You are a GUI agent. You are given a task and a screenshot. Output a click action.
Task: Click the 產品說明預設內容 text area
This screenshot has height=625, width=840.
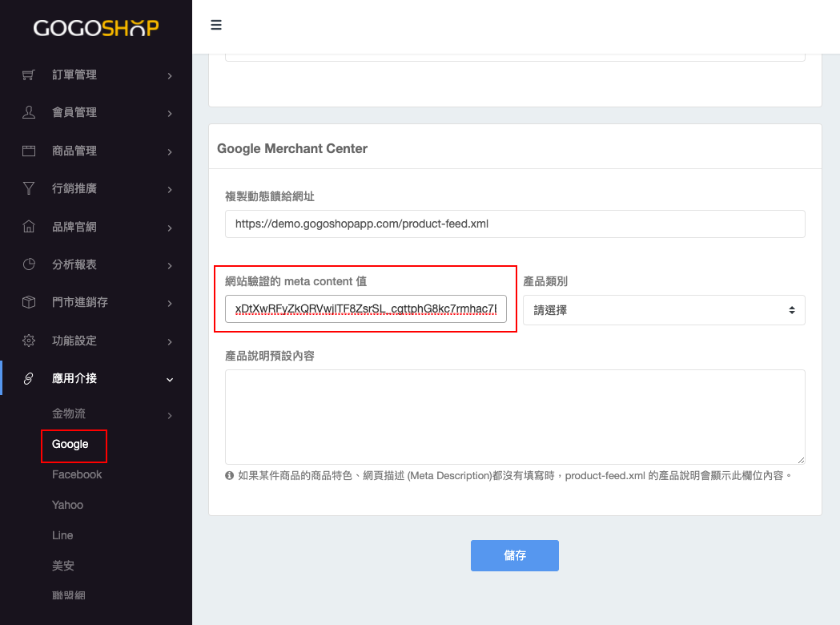coord(515,417)
